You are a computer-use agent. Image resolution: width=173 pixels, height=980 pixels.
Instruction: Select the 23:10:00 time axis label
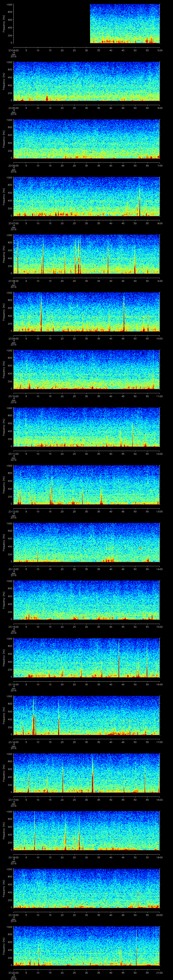tap(13, 396)
